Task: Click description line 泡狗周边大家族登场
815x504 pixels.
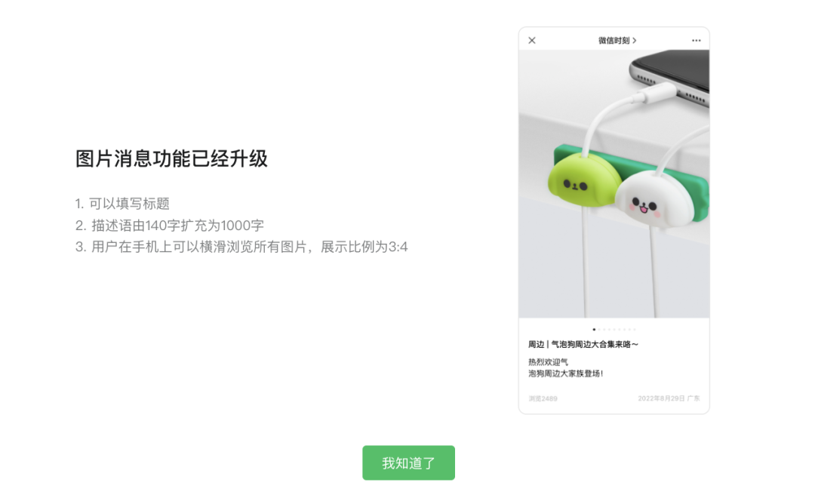Action: 566,373
